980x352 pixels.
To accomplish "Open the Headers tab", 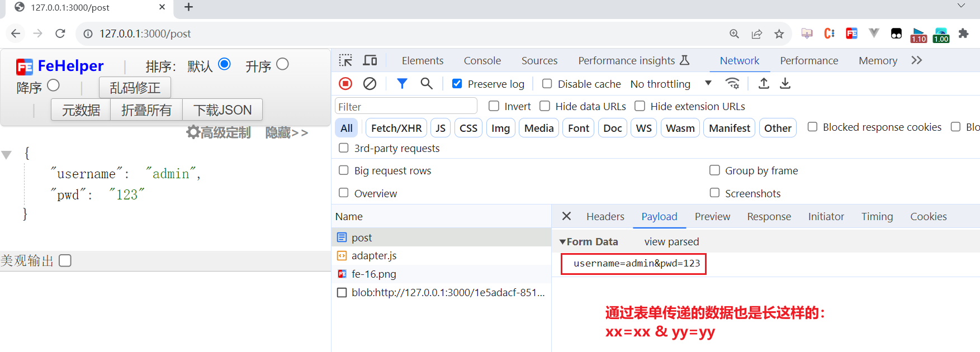I will click(x=605, y=217).
